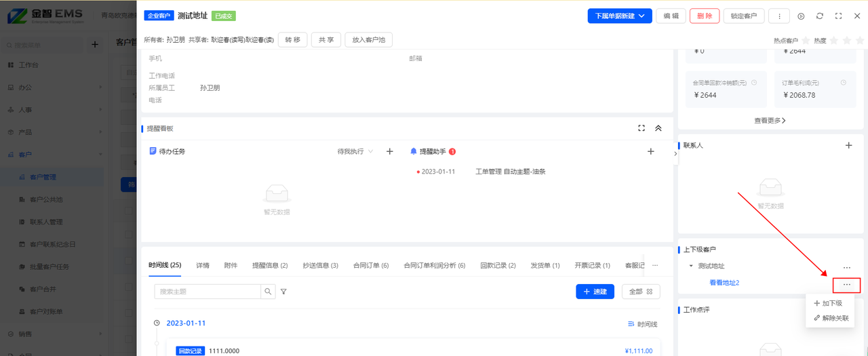868x356 pixels.
Task: Click the 放入客户池 button
Action: point(368,40)
